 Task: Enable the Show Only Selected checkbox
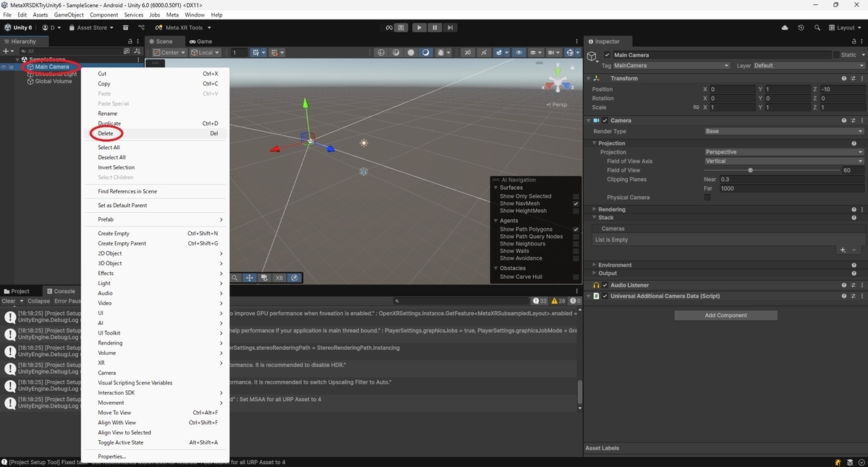[576, 196]
